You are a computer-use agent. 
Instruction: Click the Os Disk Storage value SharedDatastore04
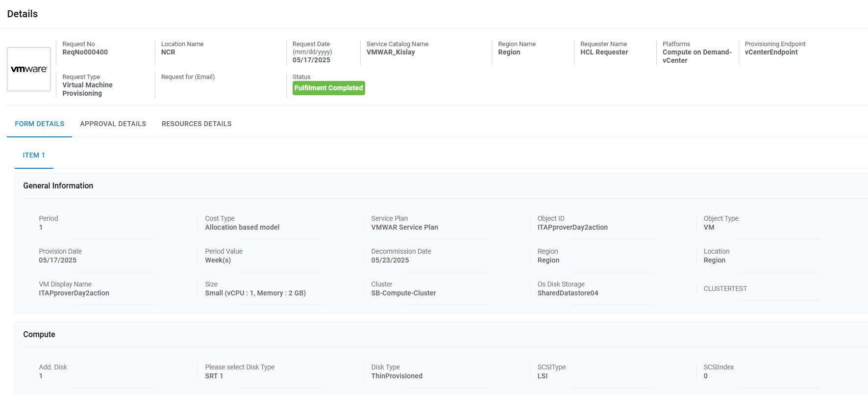click(568, 293)
